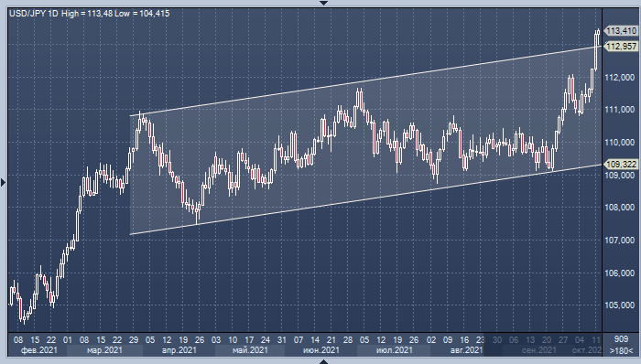Image resolution: width=641 pixels, height=364 pixels.
Task: Click the 106,000 price axis label
Action: [x=620, y=273]
